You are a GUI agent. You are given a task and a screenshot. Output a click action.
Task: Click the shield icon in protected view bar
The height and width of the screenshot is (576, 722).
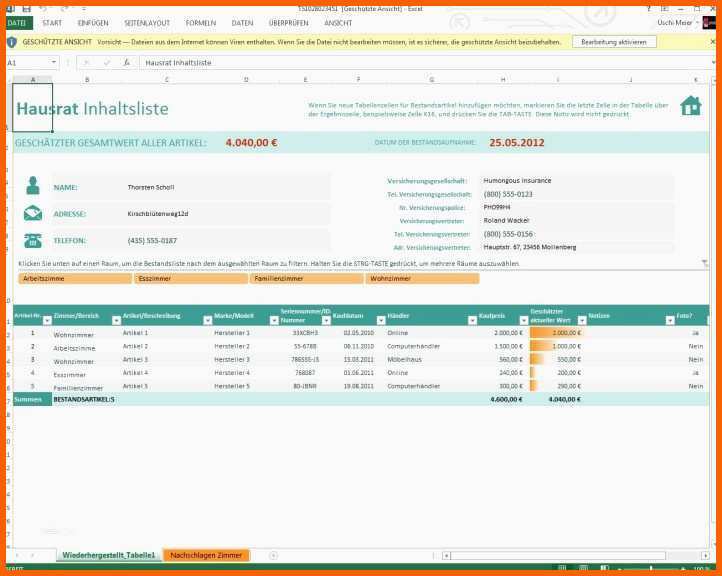coord(12,42)
